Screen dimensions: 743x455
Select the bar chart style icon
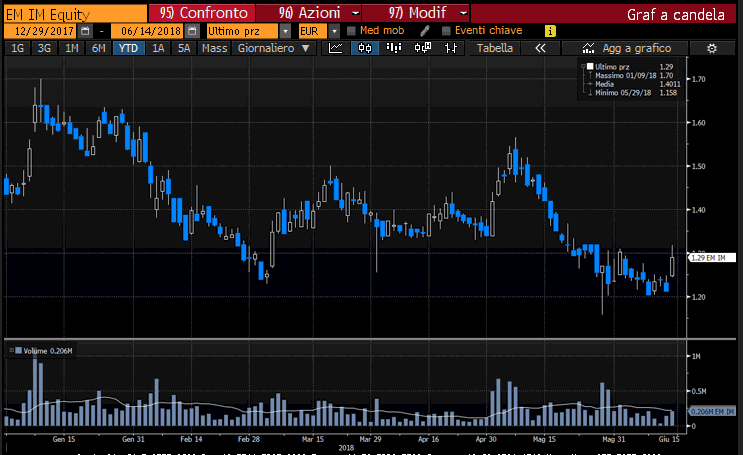(394, 48)
